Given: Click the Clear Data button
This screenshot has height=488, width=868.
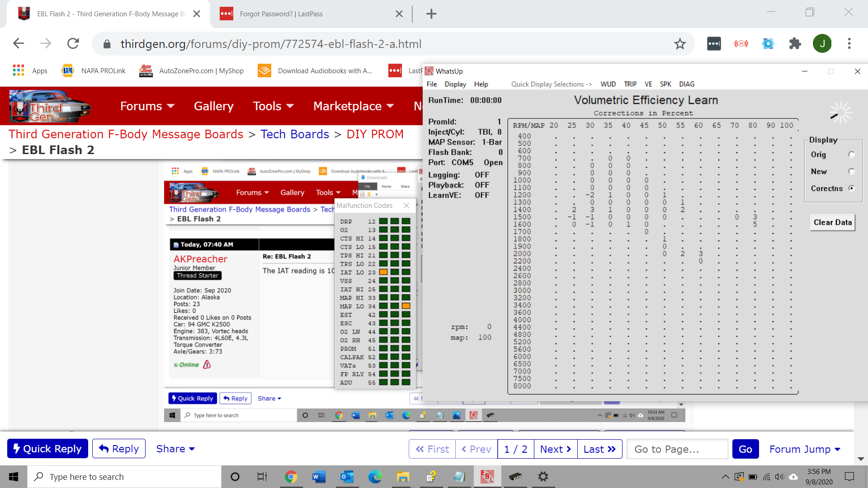Looking at the screenshot, I should pyautogui.click(x=832, y=222).
